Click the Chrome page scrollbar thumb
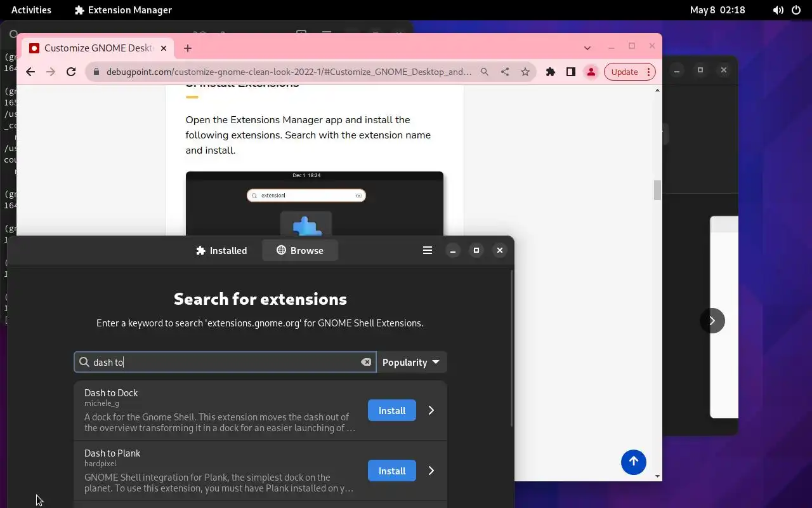Screen dimensions: 812x508 pyautogui.click(x=657, y=190)
